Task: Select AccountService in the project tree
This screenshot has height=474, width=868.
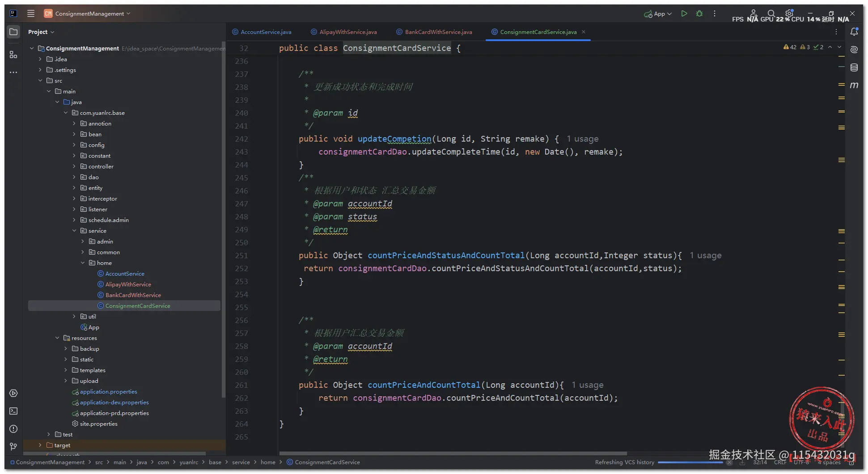Action: pos(125,273)
